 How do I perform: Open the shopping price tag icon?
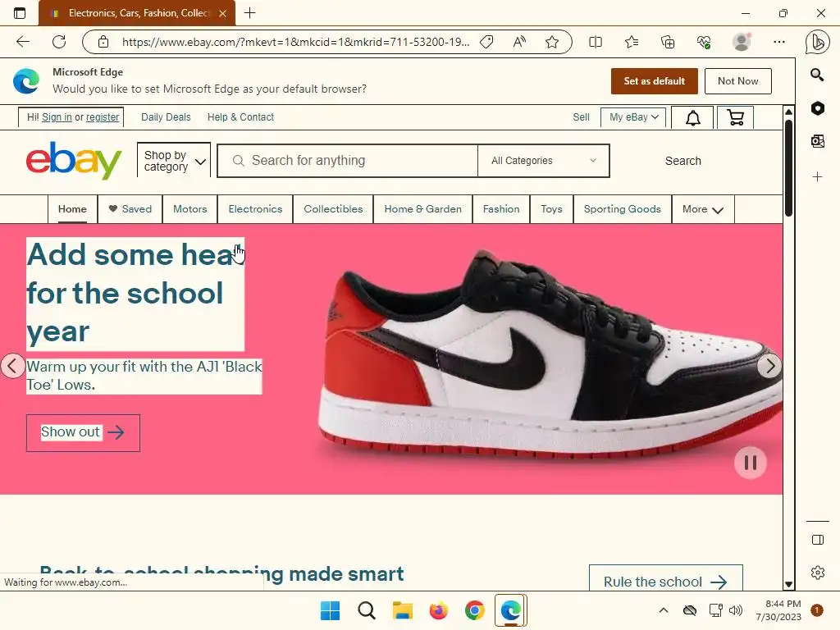(486, 42)
